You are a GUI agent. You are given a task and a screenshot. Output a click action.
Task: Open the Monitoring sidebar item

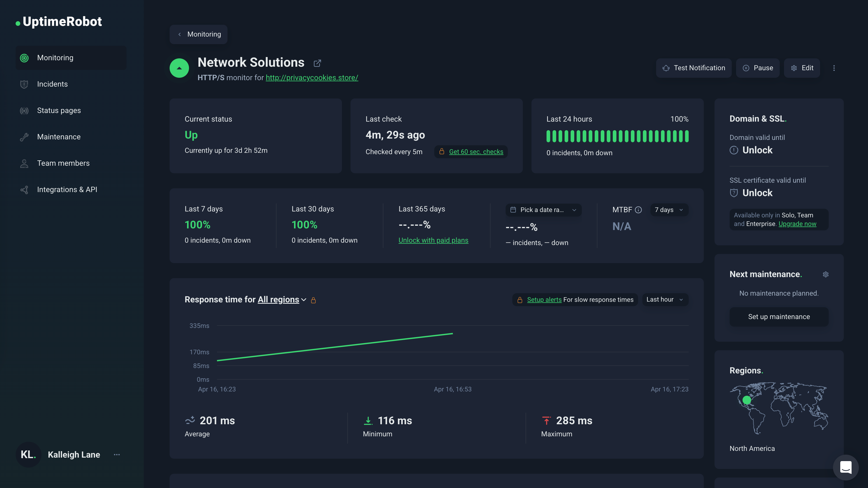[x=71, y=58]
